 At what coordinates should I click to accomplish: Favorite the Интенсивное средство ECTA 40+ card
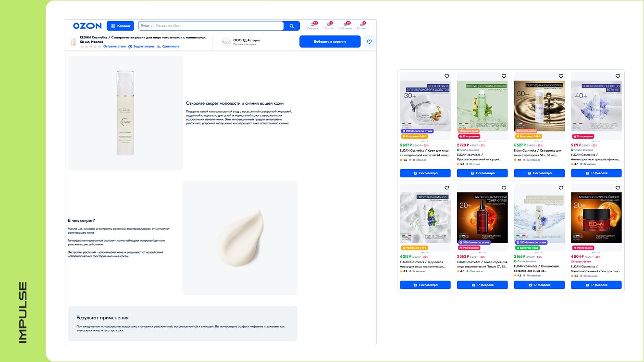(x=618, y=76)
